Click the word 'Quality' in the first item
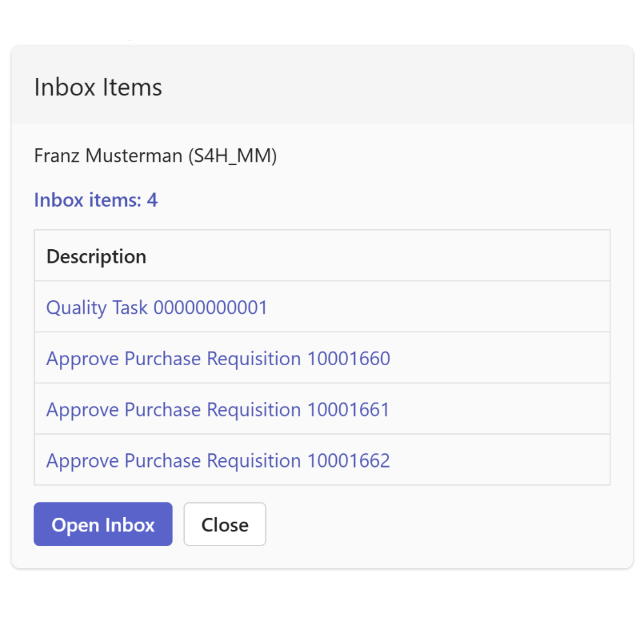 pos(77,308)
